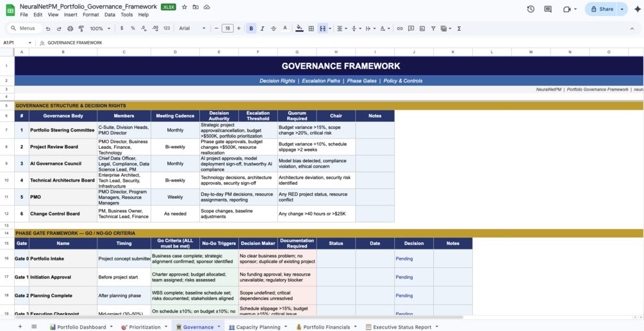Open all sheets list icon
The width and height of the screenshot is (644, 331).
[34, 327]
